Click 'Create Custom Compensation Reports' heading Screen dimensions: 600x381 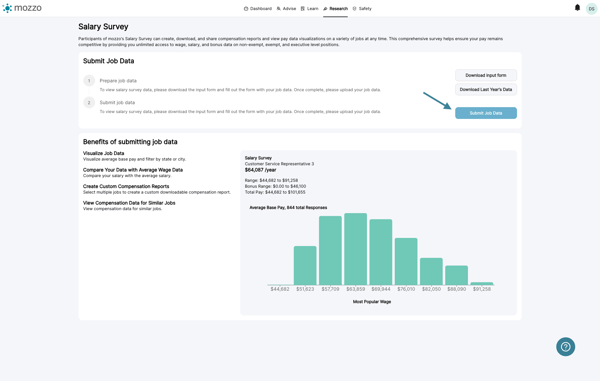(126, 186)
